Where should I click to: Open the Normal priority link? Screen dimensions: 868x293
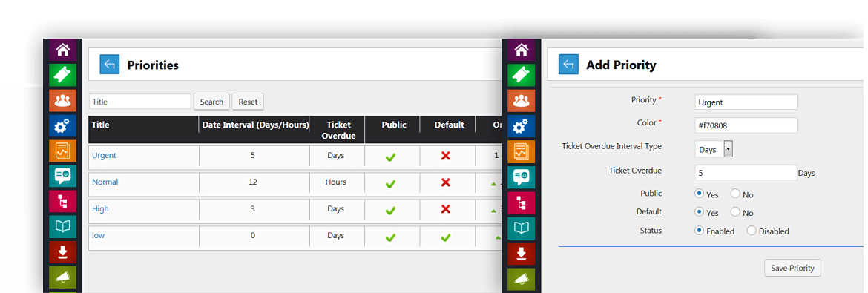pos(105,182)
